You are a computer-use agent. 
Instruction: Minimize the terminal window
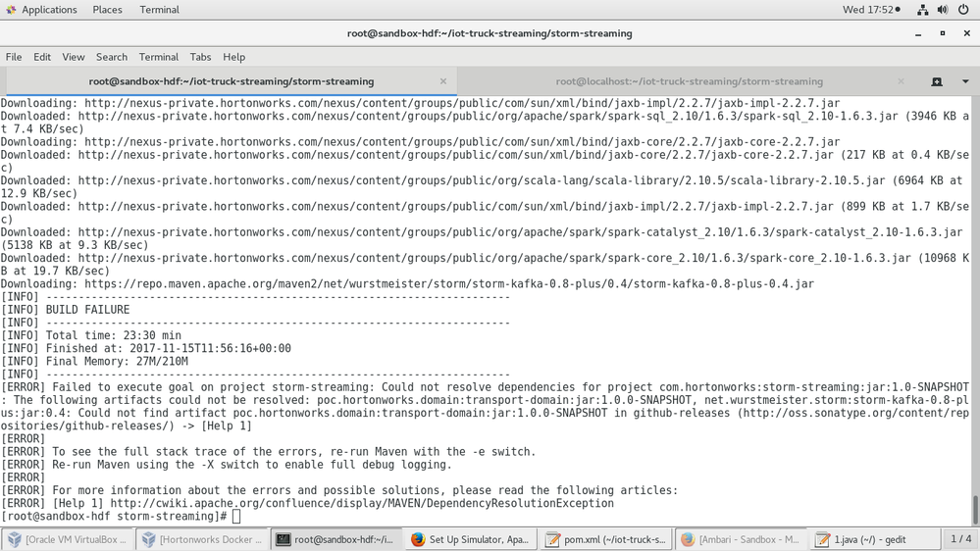pos(918,33)
